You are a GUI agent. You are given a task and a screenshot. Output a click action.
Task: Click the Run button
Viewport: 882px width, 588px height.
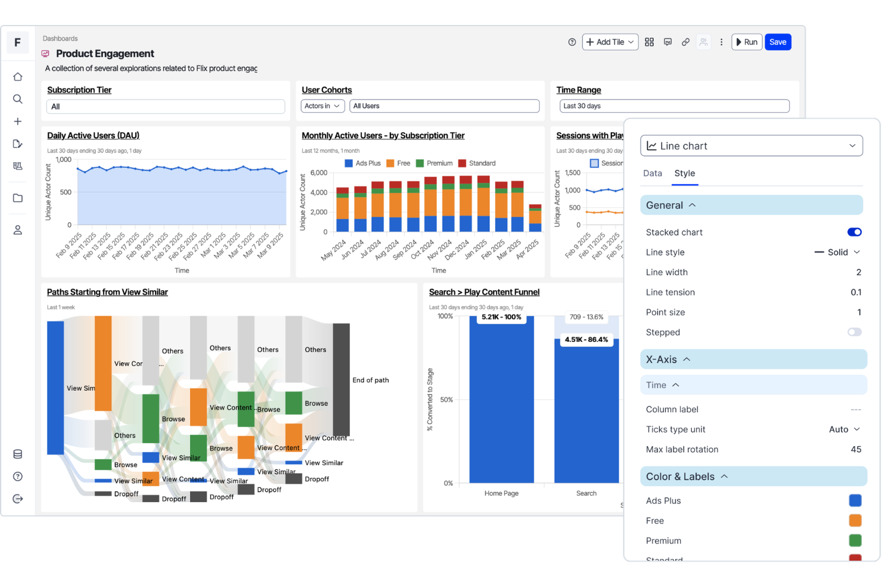pyautogui.click(x=747, y=42)
